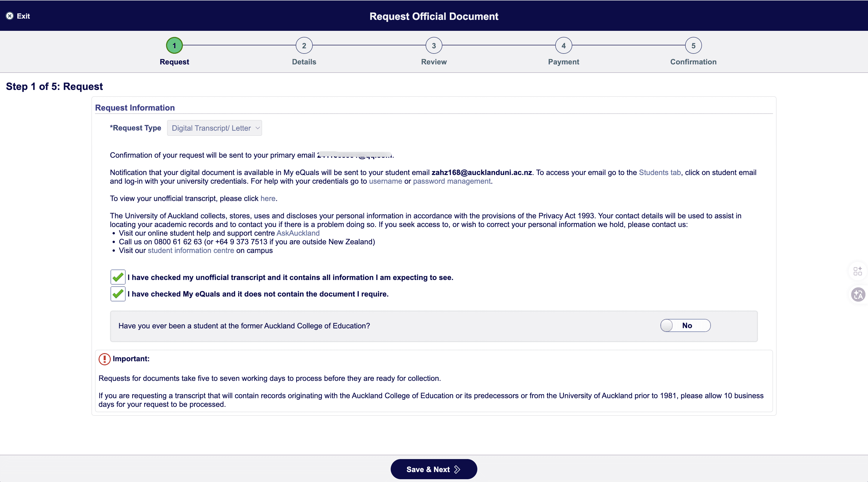Click step 4 Payment circle
This screenshot has height=482, width=868.
tap(563, 46)
